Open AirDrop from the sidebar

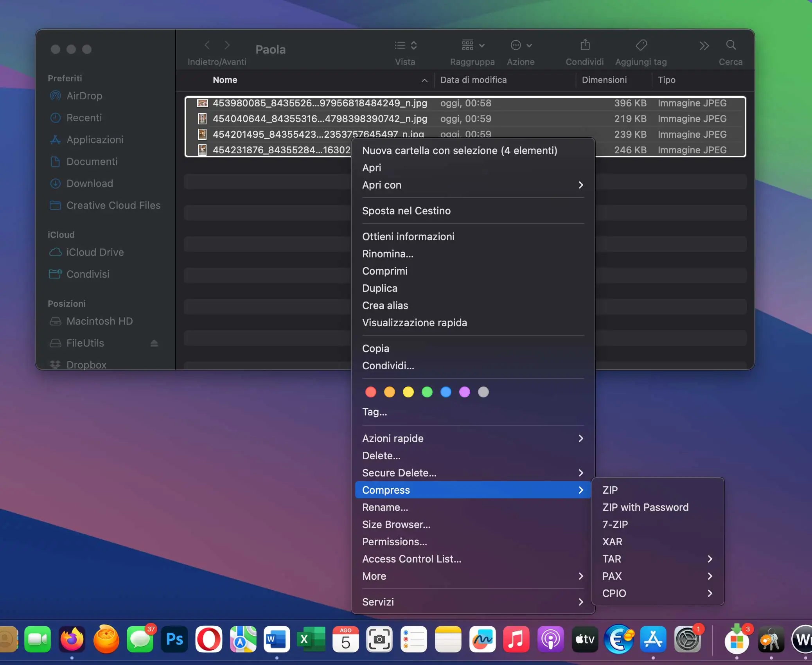pyautogui.click(x=84, y=96)
